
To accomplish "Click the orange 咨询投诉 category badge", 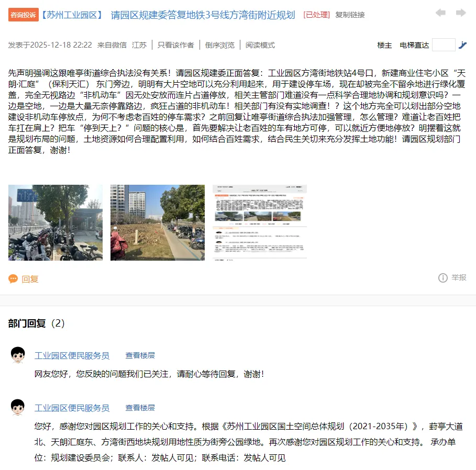I will pos(24,15).
